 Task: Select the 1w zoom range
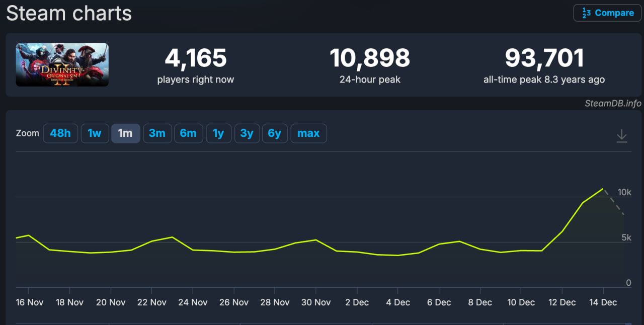click(x=95, y=133)
